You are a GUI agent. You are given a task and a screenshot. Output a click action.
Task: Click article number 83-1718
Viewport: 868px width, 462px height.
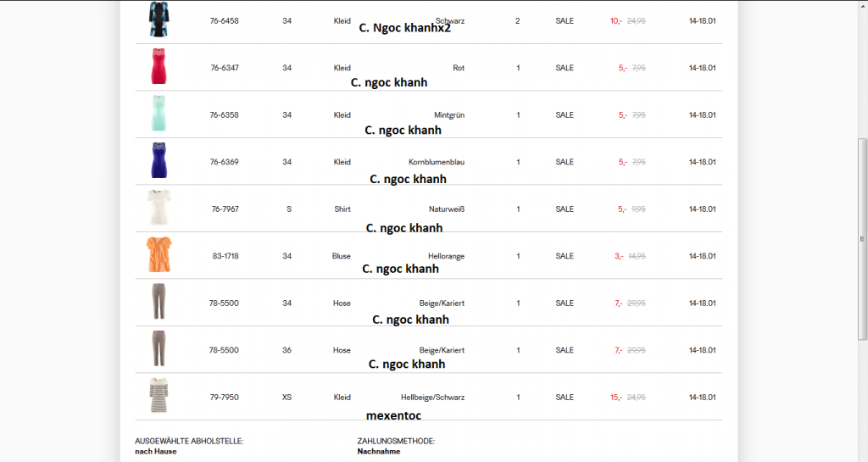tap(225, 256)
